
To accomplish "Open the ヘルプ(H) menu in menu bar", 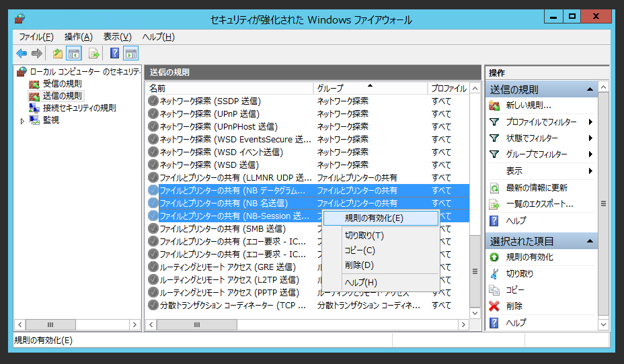I will coord(159,37).
